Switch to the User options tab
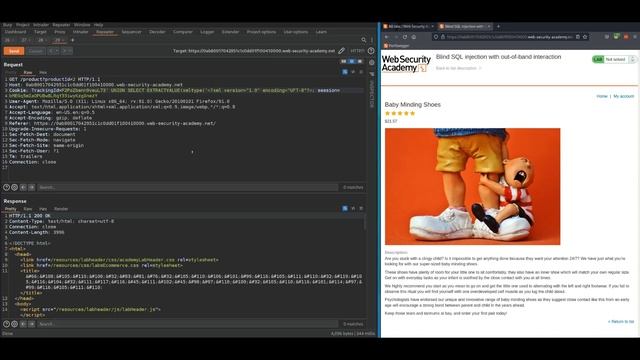Viewport: 640px width, 360px height. [x=296, y=32]
